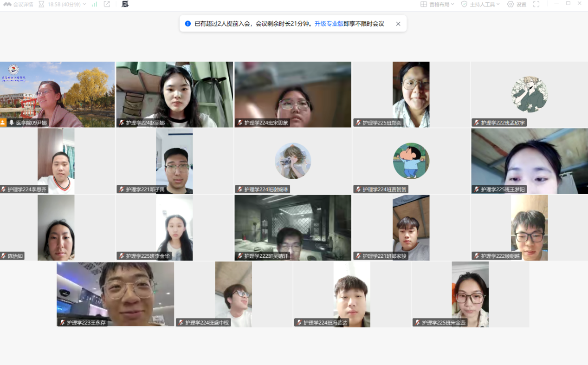Click the crossed-out screen icon in top bar
This screenshot has height=365, width=588.
click(125, 4)
